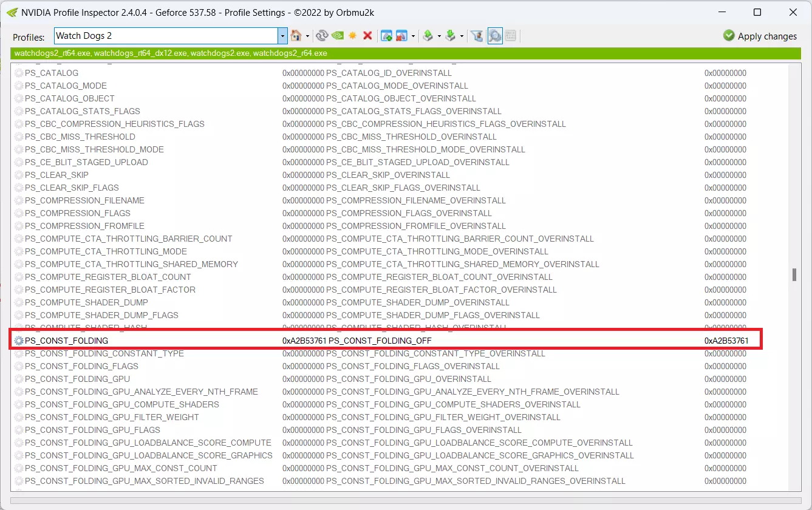Click the gear icon beside PS_CLEAR_SKIP
Viewport: 812px width, 510px height.
(x=19, y=175)
